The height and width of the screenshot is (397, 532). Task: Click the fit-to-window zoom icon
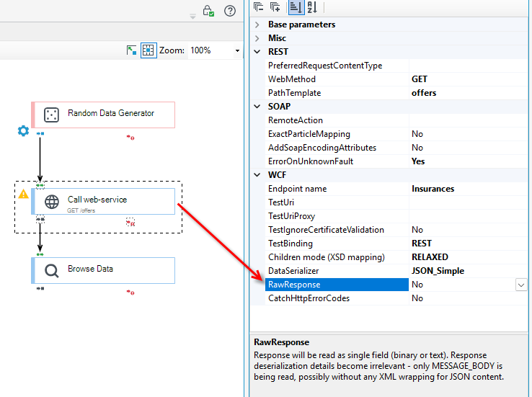coord(131,50)
